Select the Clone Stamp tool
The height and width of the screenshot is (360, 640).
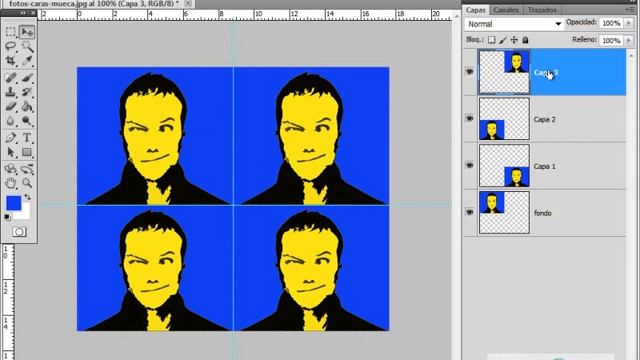11,92
